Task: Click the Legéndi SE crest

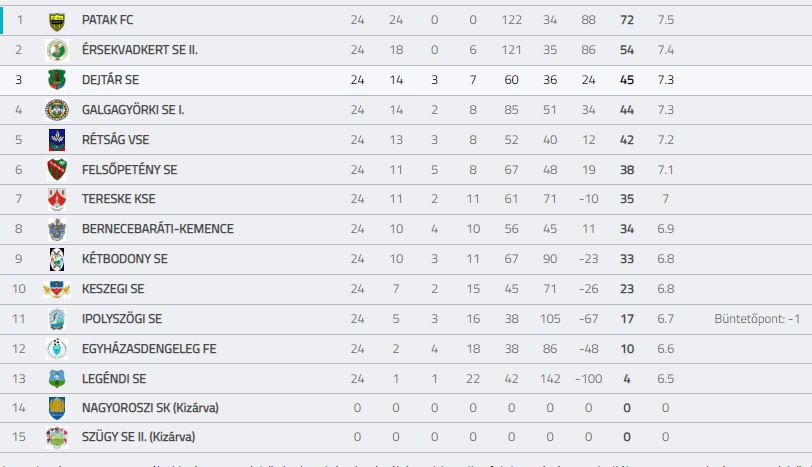Action: [57, 379]
